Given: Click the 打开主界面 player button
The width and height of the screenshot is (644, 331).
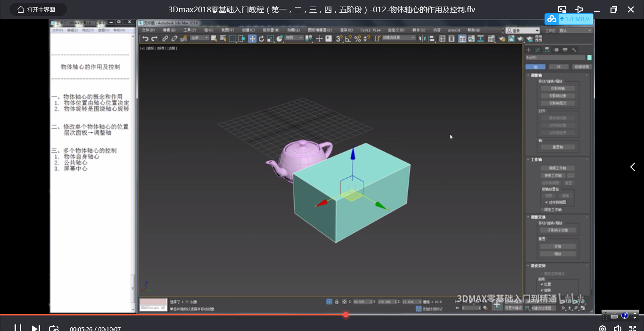Looking at the screenshot, I should click(38, 9).
